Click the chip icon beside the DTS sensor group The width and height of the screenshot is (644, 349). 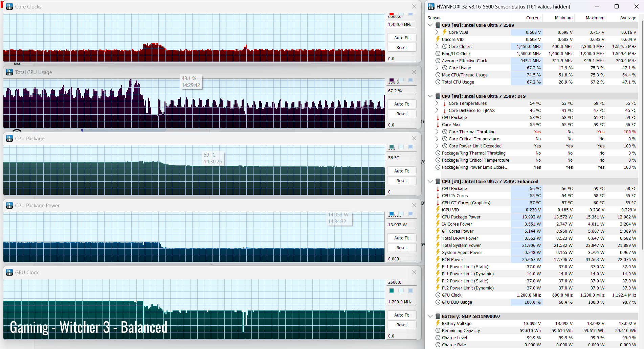pos(438,96)
